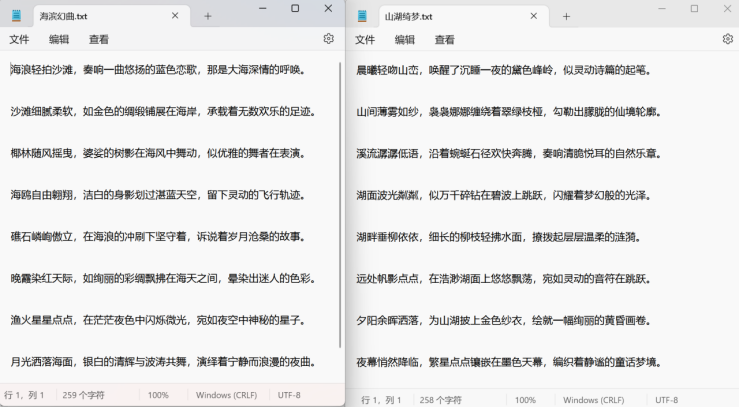Screen dimensions: 740x407
Task: Click line starting 椰林随风摇曳
Action: (160, 153)
